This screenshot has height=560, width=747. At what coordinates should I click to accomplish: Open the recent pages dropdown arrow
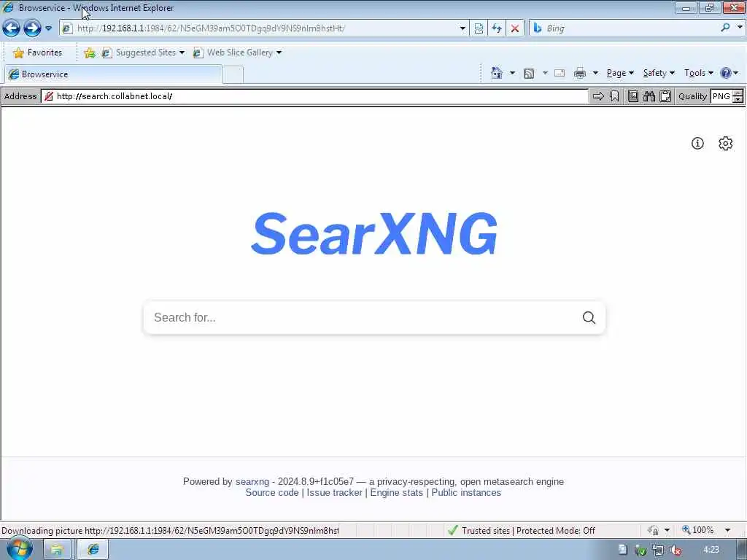49,28
